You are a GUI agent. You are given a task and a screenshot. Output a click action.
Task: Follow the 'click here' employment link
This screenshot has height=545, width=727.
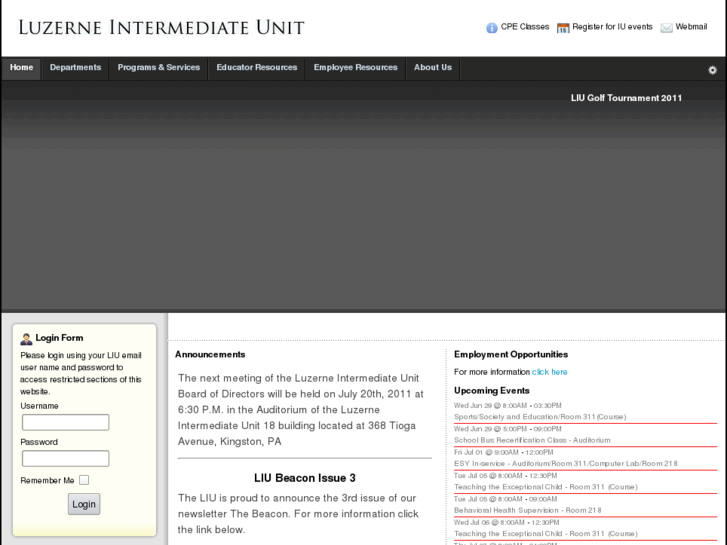click(549, 372)
